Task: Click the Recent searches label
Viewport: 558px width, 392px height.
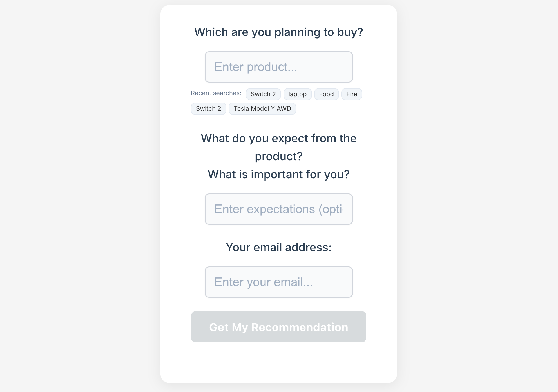Action: (216, 93)
